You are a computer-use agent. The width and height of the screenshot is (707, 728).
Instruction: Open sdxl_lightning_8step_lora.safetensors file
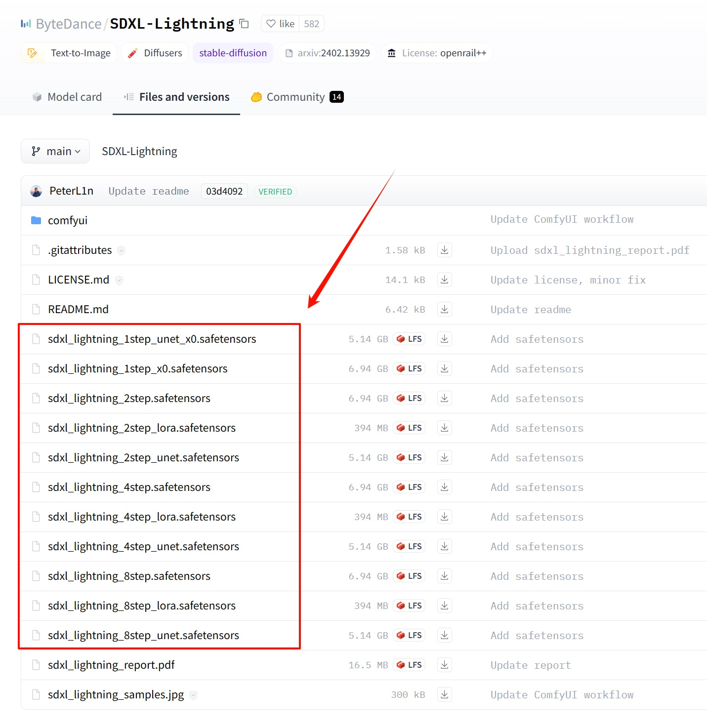[x=142, y=606]
